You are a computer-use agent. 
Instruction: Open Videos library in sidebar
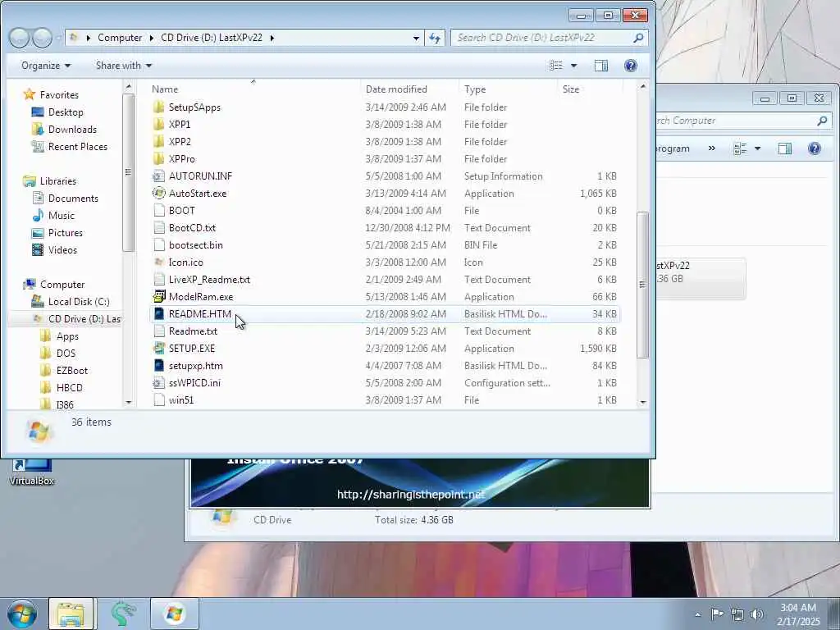[62, 249]
